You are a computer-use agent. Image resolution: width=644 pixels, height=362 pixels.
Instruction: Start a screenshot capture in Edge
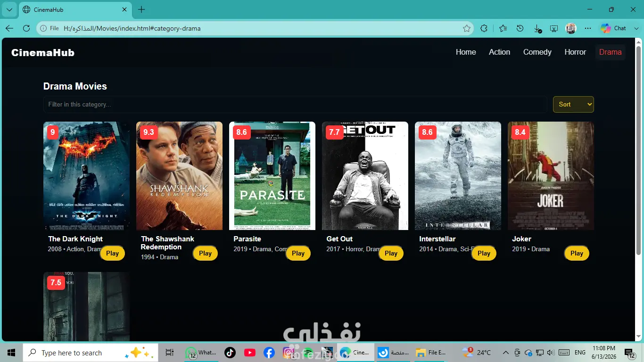[554, 28]
